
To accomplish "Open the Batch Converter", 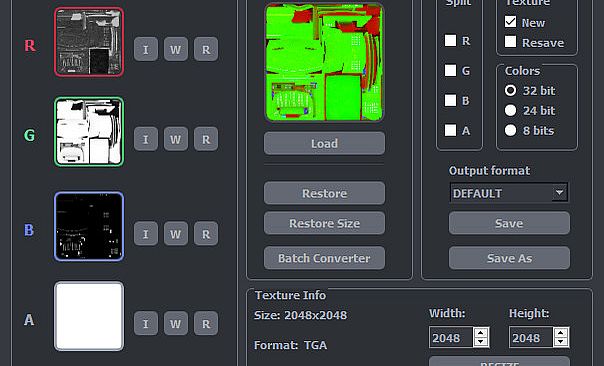I will tap(324, 258).
